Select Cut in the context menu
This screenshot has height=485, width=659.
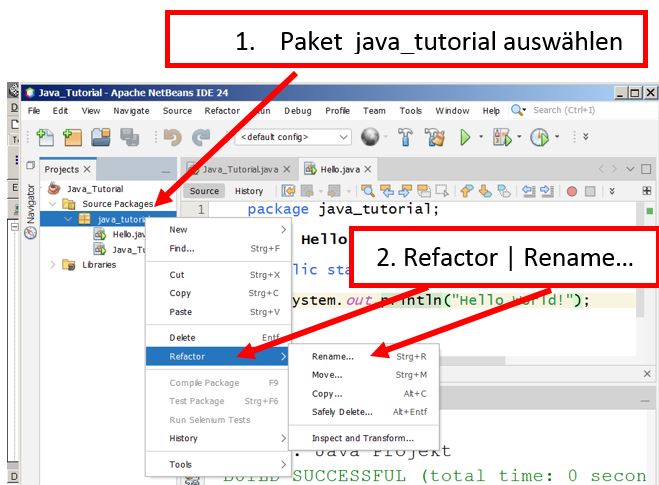coord(219,275)
